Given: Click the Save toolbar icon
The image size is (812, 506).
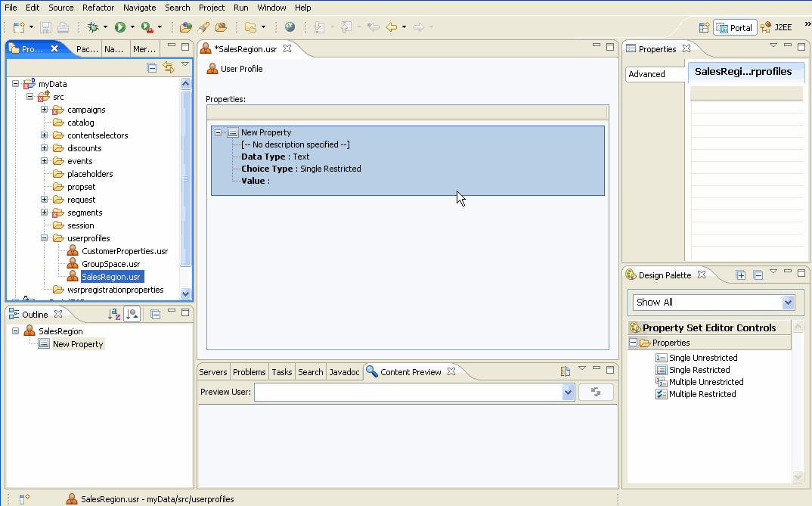Looking at the screenshot, I should click(45, 27).
